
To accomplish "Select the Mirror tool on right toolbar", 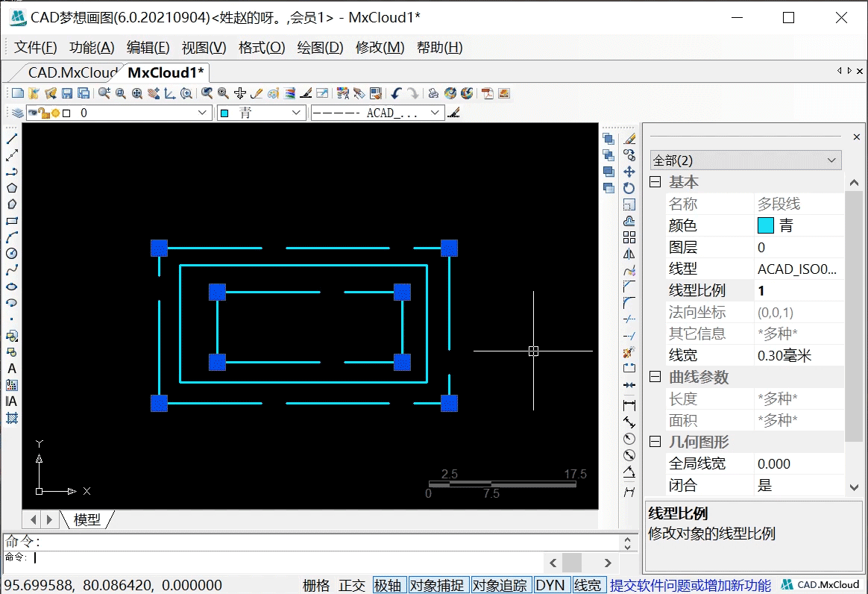I will (x=629, y=254).
